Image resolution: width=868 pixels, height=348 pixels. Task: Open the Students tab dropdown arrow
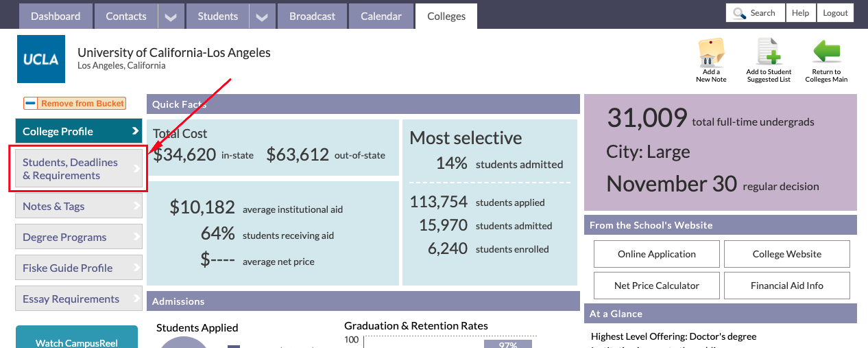click(261, 16)
